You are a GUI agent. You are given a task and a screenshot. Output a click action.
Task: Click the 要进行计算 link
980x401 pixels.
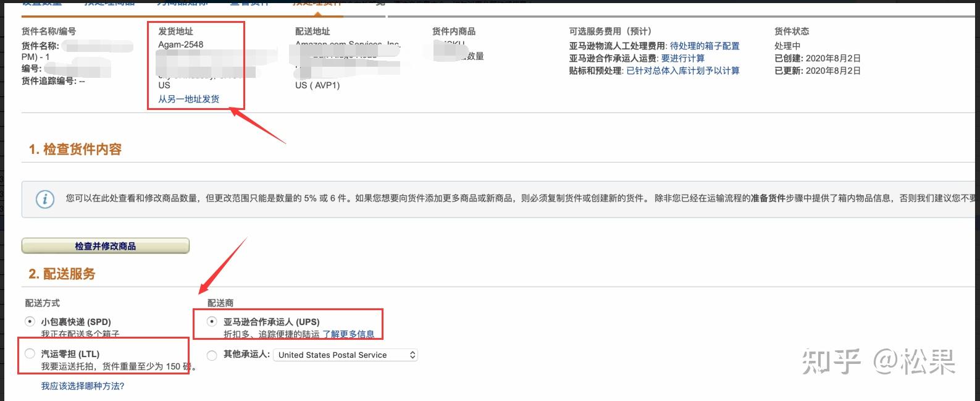click(x=683, y=58)
